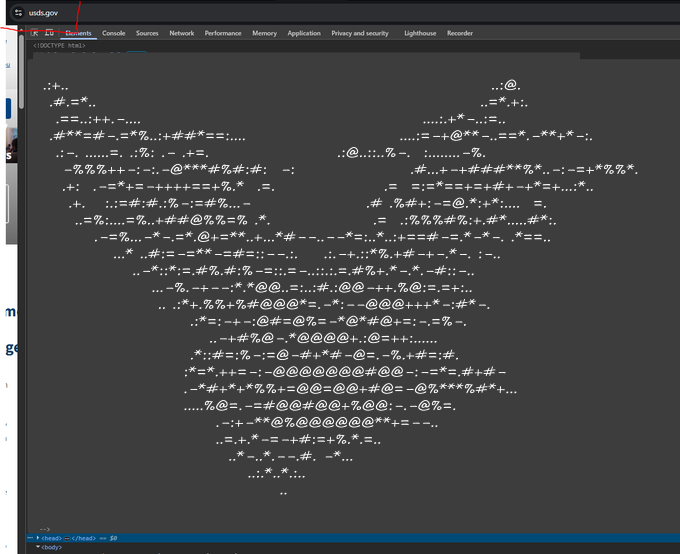The width and height of the screenshot is (680, 554).
Task: Click the comment closing '-->' text
Action: [45, 529]
